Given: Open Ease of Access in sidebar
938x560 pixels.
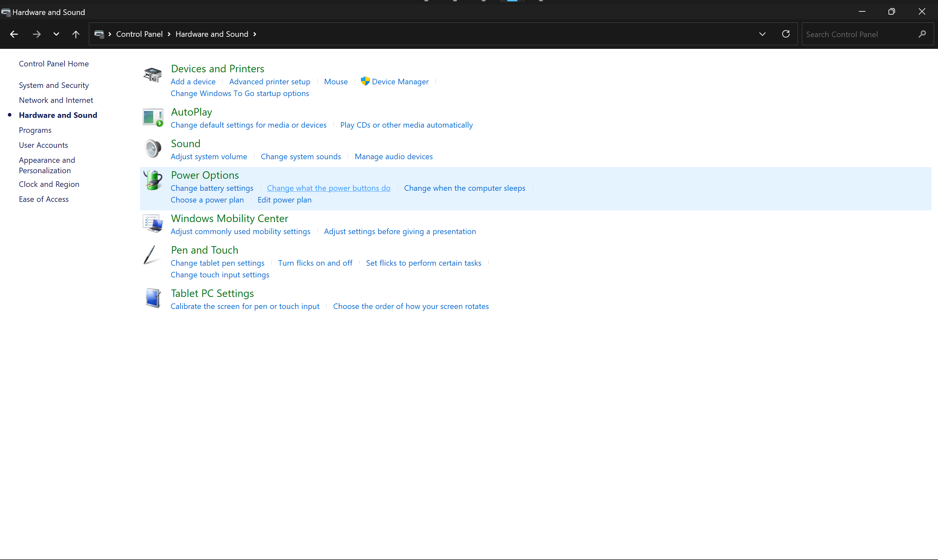Looking at the screenshot, I should click(44, 199).
